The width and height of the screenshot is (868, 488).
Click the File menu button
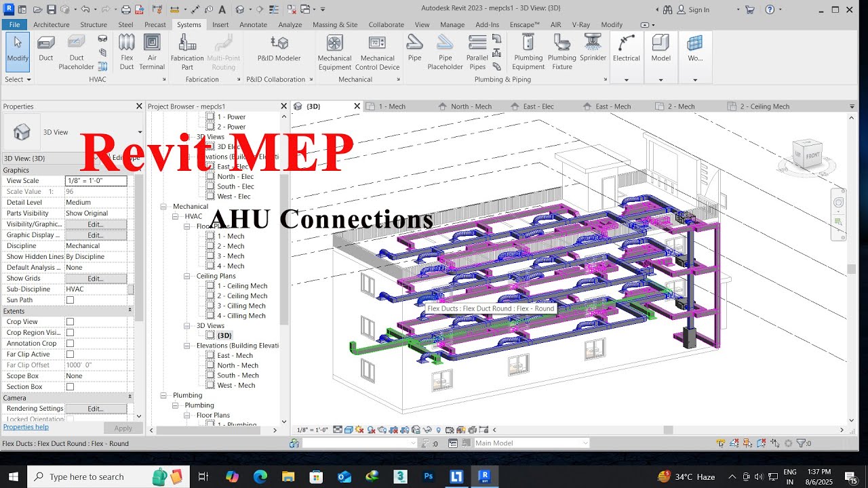(x=14, y=24)
